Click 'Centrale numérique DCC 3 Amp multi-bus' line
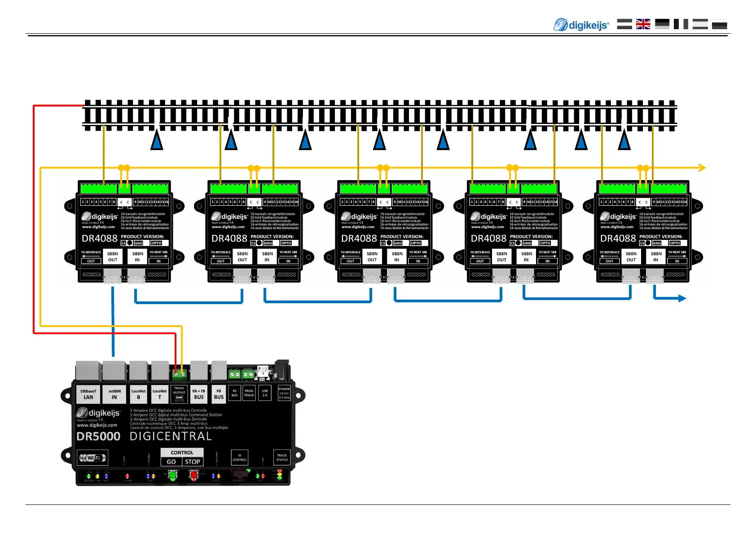Image resolution: width=756 pixels, height=535 pixels. click(x=169, y=423)
